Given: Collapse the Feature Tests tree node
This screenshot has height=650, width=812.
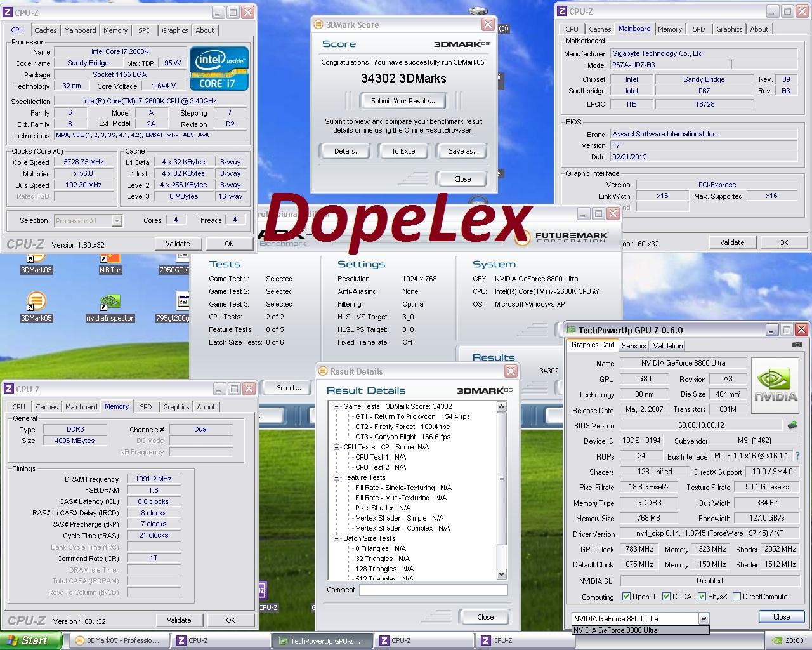Looking at the screenshot, I should [x=336, y=477].
